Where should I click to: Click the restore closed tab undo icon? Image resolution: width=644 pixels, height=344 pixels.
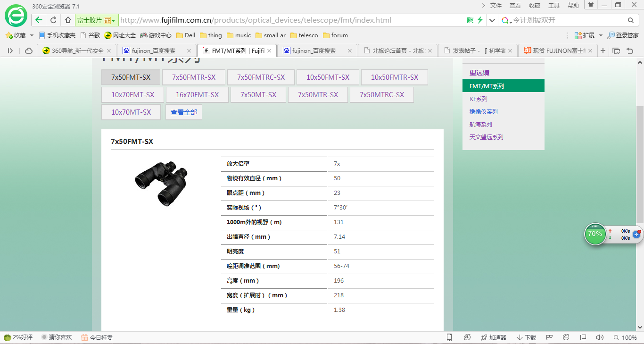[629, 50]
